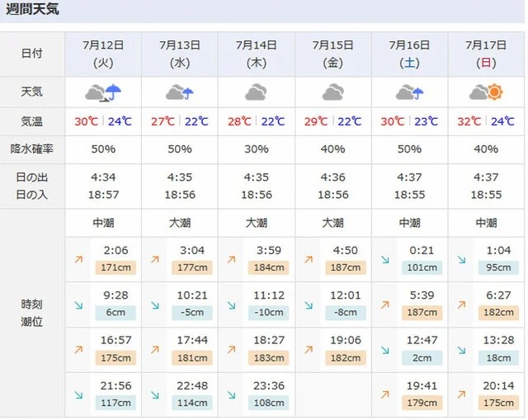
Task: Click falling tide arrow beside 9:28
Action: (79, 305)
